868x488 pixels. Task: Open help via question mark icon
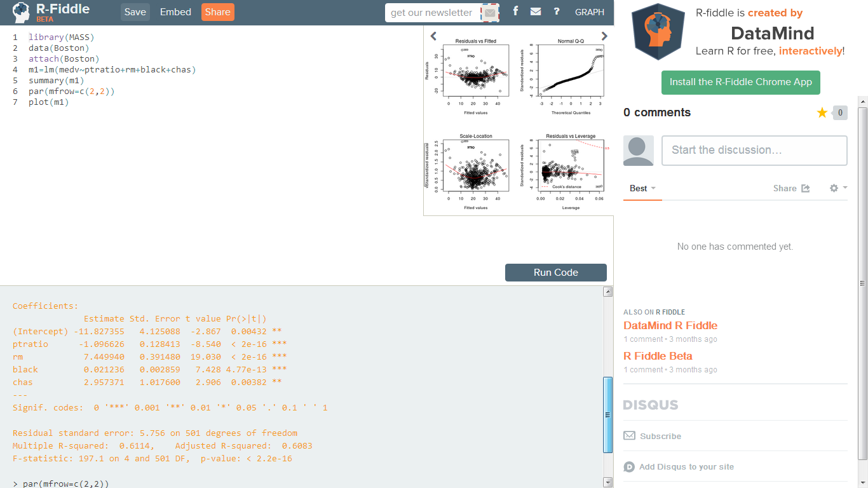point(557,11)
